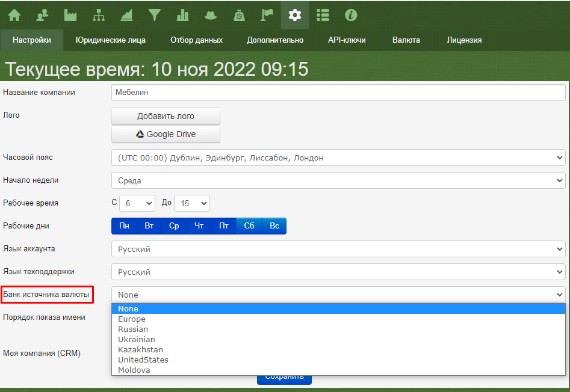Select Russian in the bank list
This screenshot has width=570, height=392.
(338, 329)
